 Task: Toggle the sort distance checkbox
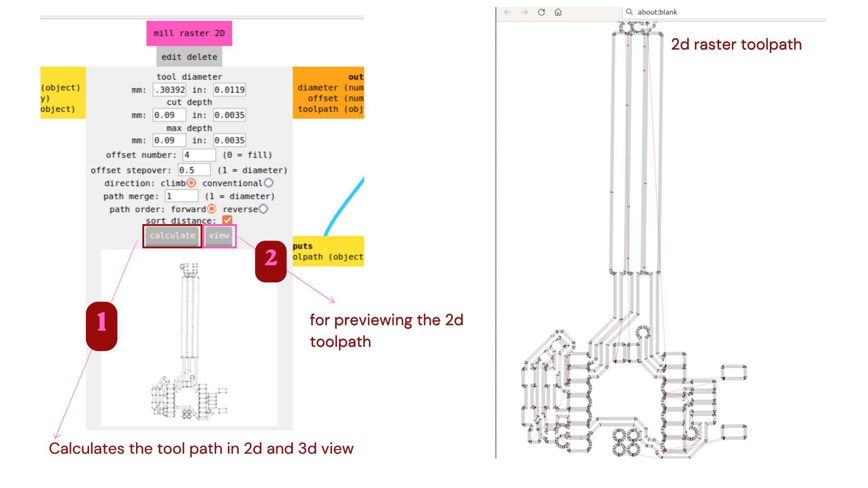pyautogui.click(x=227, y=220)
